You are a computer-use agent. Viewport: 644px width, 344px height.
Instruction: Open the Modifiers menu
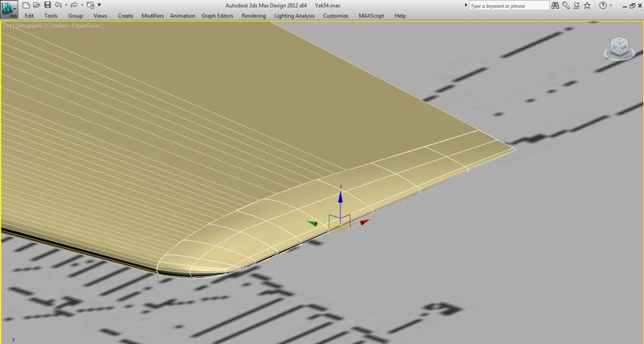(152, 15)
